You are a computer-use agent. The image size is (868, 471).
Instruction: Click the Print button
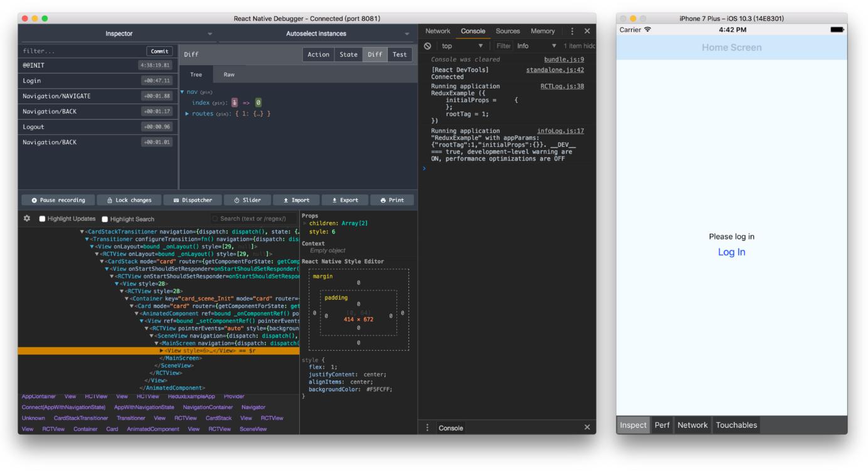[x=392, y=200]
